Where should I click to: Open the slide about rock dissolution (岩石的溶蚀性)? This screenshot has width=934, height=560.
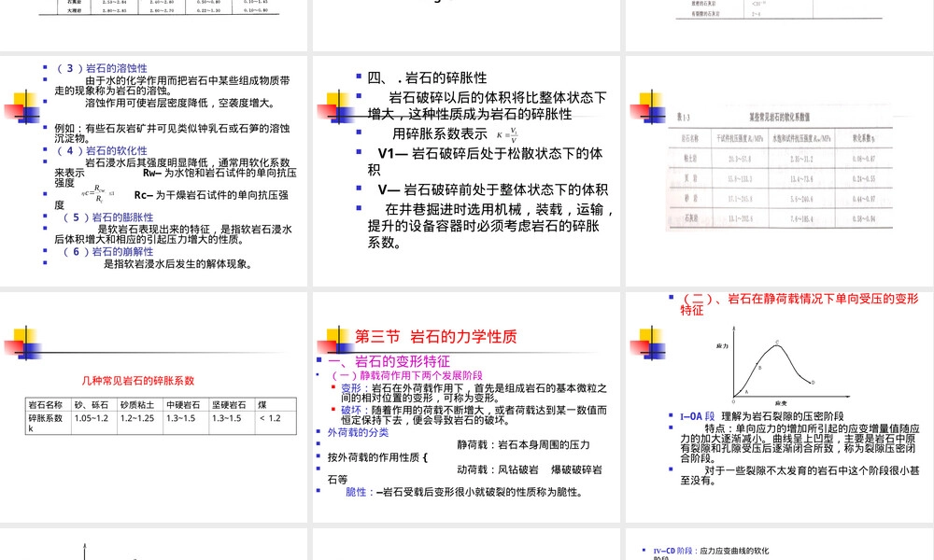[154, 172]
